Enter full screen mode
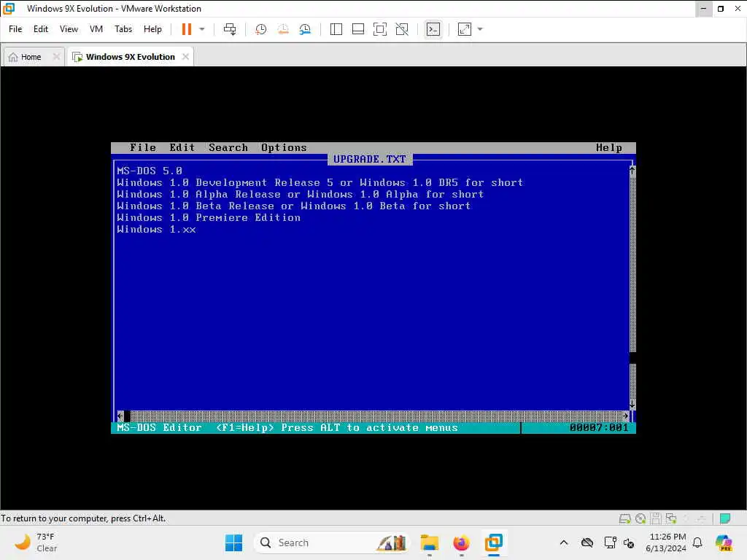The width and height of the screenshot is (747, 560). pyautogui.click(x=379, y=29)
